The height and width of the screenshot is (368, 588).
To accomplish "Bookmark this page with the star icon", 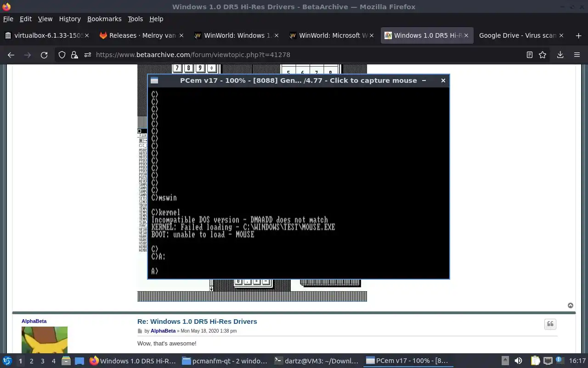I will point(543,55).
